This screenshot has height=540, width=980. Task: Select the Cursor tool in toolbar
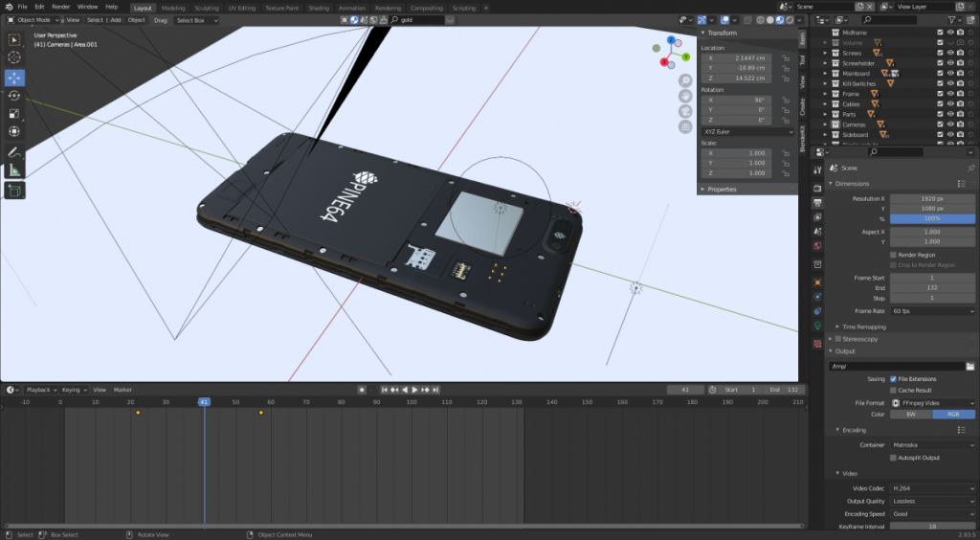coord(14,57)
